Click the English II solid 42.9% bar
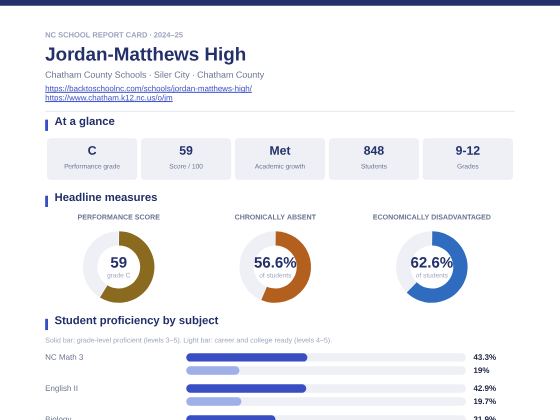The image size is (560, 420). point(246,388)
